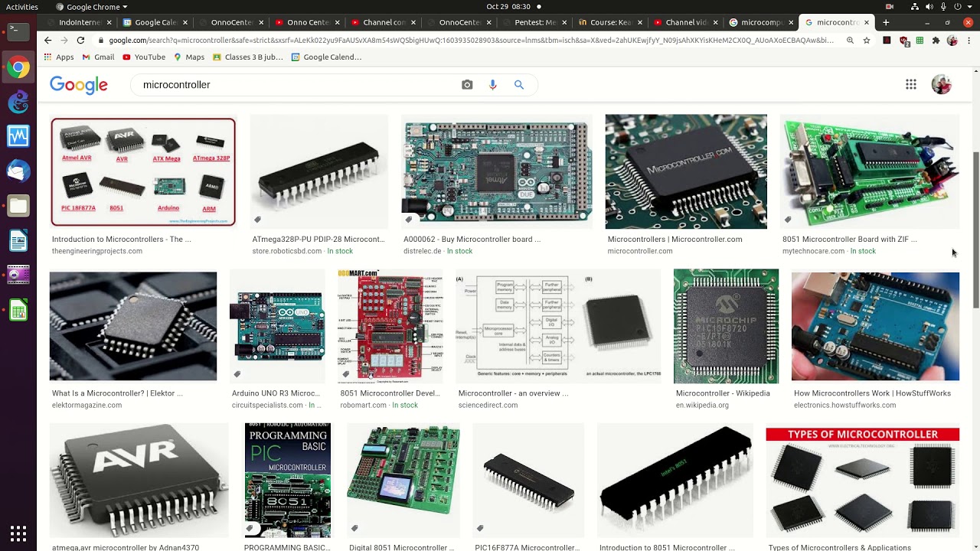980x551 pixels.
Task: Open the Arduino Due board image
Action: point(497,171)
